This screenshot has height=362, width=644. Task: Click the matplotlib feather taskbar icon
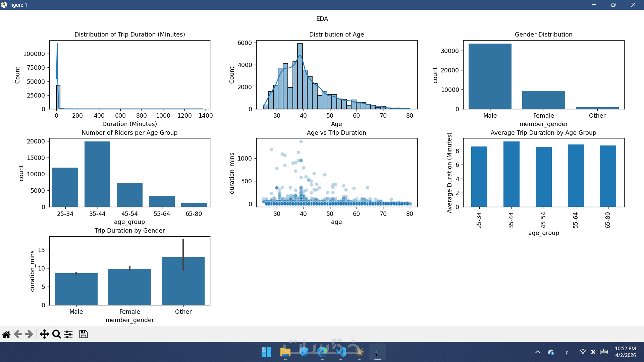(x=378, y=352)
